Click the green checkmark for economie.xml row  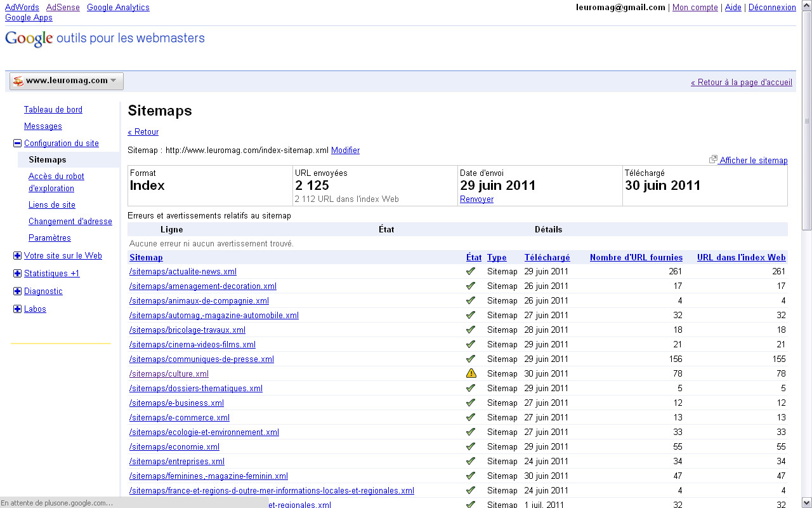[x=471, y=446]
